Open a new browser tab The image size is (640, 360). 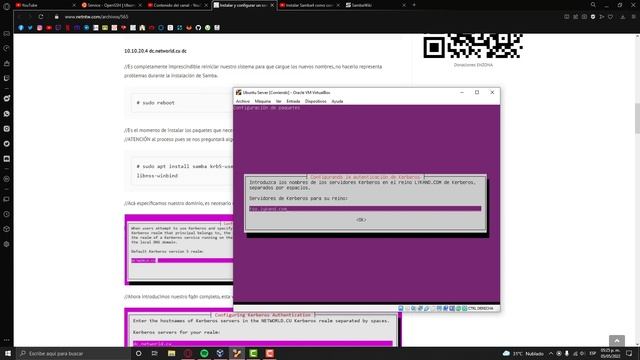tap(414, 5)
